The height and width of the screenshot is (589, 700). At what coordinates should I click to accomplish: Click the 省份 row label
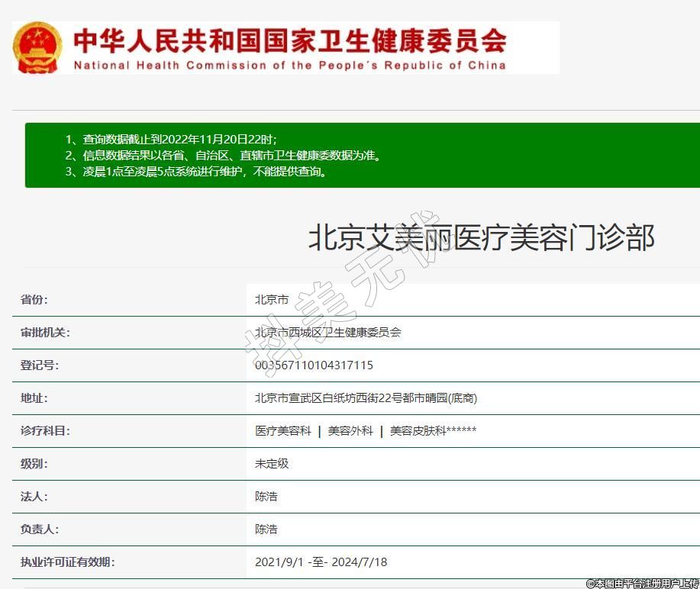[x=34, y=300]
